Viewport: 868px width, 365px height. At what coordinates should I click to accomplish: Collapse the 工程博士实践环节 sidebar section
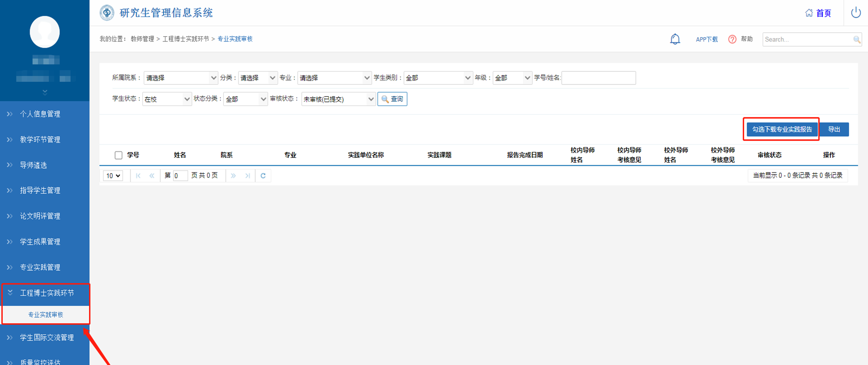(x=46, y=293)
